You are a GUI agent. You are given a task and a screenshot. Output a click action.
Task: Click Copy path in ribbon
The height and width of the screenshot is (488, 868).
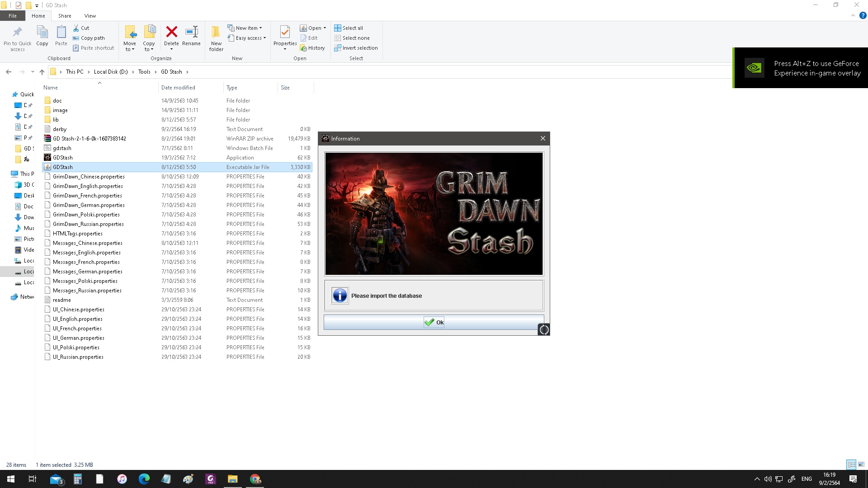point(89,38)
